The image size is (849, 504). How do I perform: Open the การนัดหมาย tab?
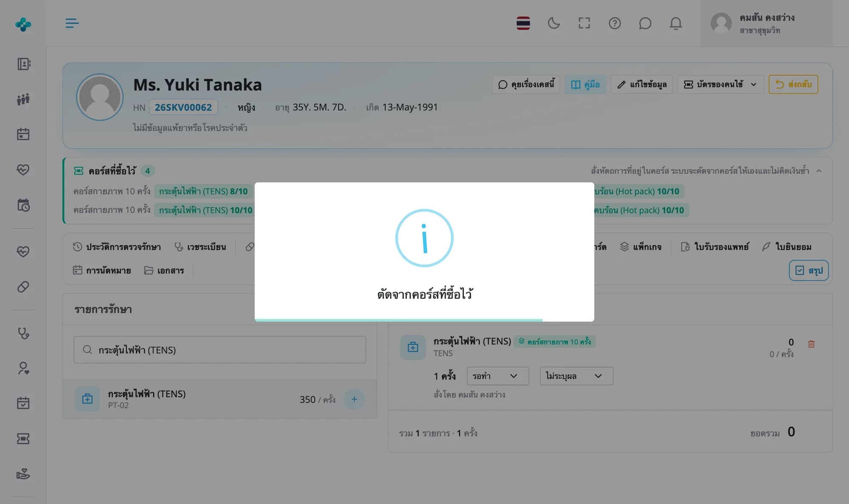pyautogui.click(x=102, y=270)
